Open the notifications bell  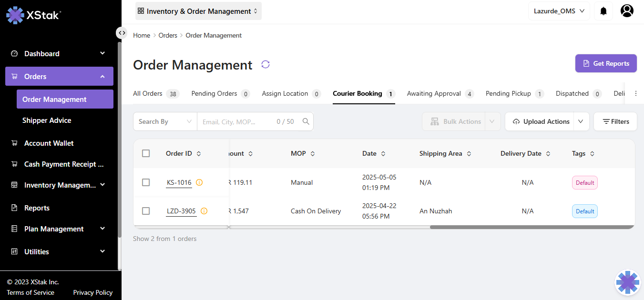603,11
